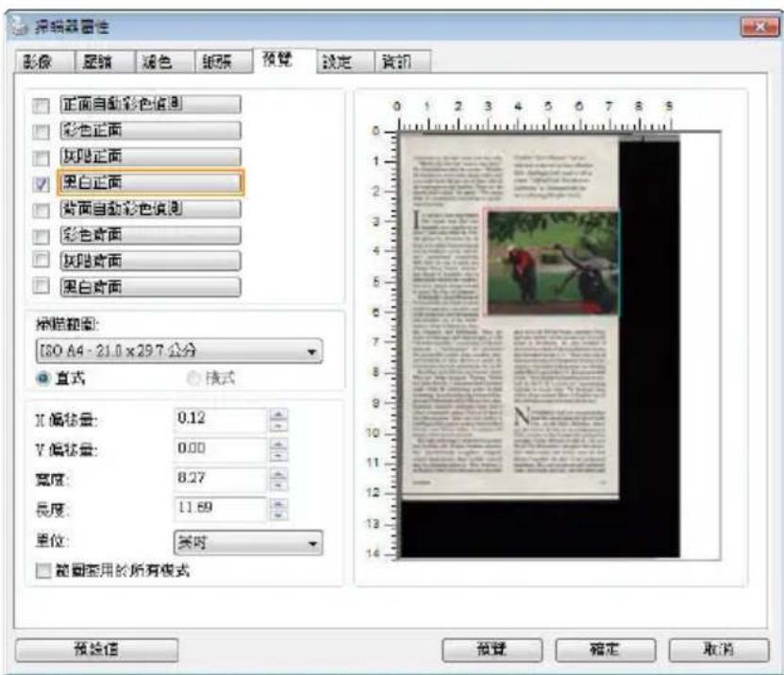Select the 橫式 landscape radio button
Viewport: 784px width, 675px height.
click(x=193, y=379)
